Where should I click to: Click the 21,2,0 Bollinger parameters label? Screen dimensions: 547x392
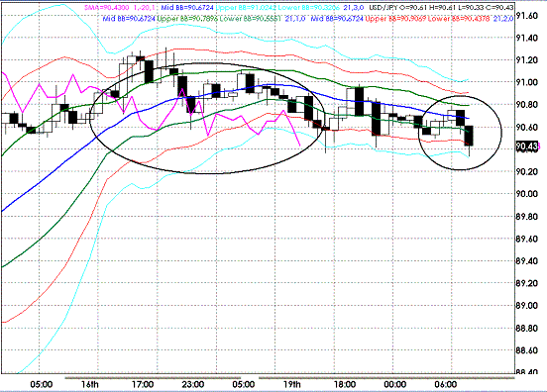click(x=503, y=18)
